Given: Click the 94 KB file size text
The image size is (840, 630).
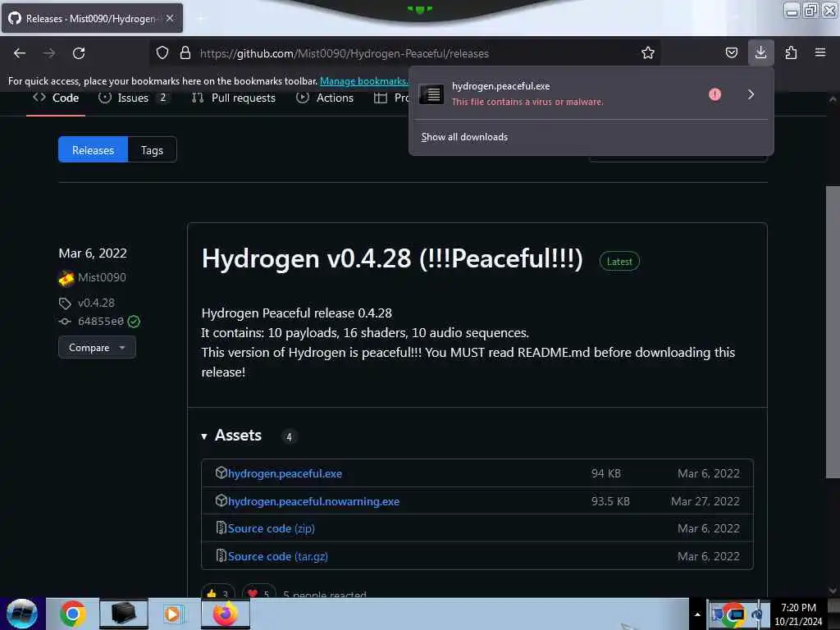Looking at the screenshot, I should pos(606,473).
